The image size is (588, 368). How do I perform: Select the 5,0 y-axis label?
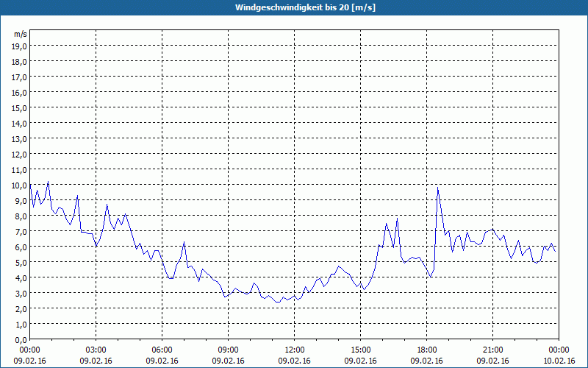[21, 262]
